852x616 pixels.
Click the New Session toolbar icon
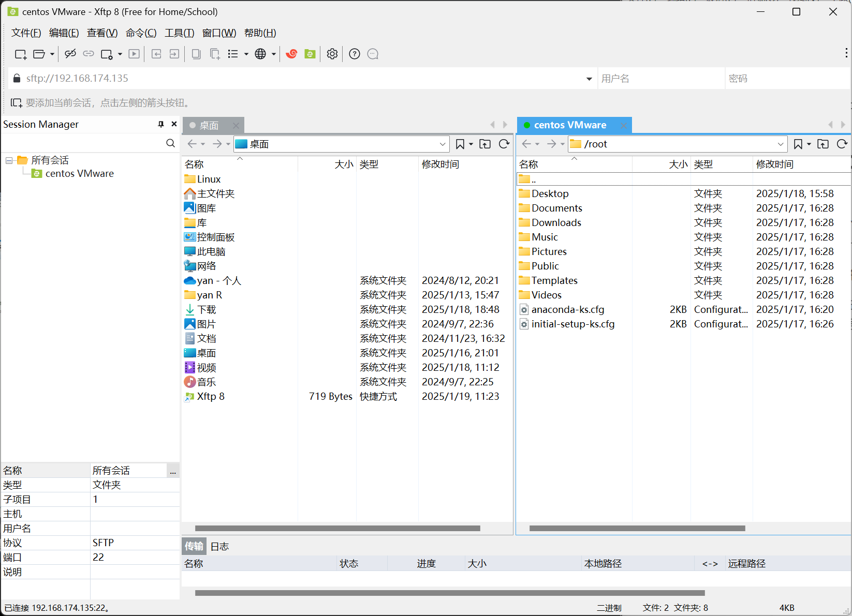(x=21, y=54)
